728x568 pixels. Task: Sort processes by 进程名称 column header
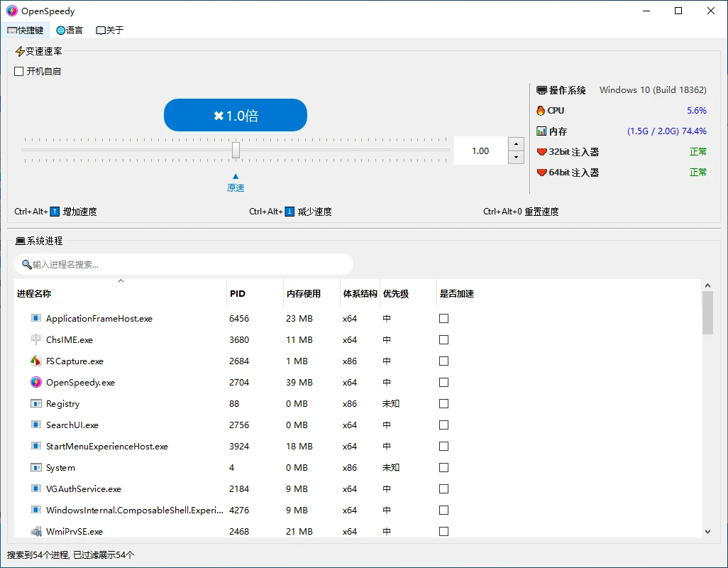tap(34, 294)
